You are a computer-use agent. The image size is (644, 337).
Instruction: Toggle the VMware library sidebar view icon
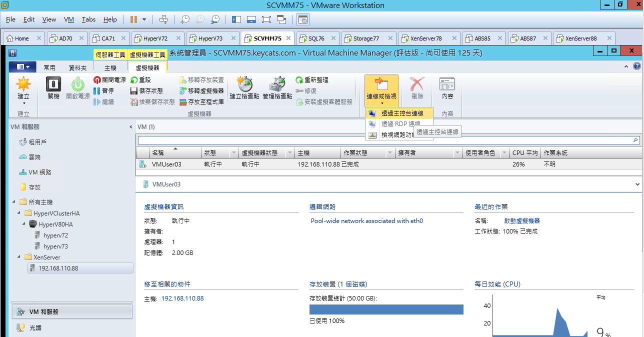(236, 19)
